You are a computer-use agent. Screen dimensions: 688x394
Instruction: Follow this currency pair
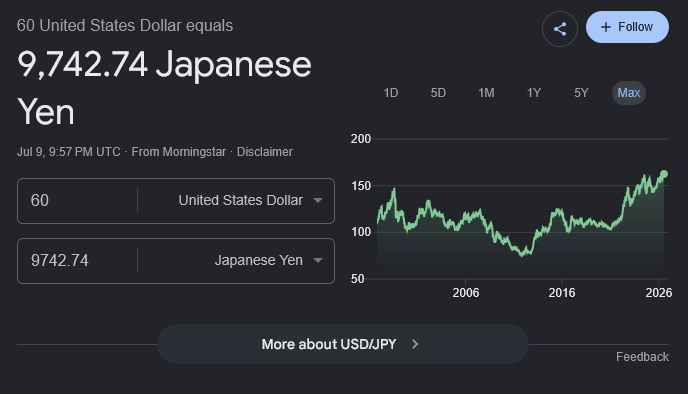coord(627,27)
